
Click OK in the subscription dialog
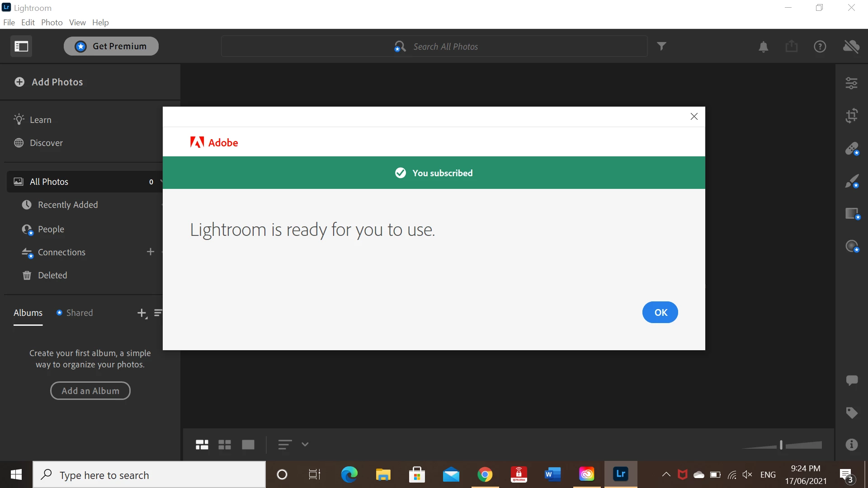660,312
